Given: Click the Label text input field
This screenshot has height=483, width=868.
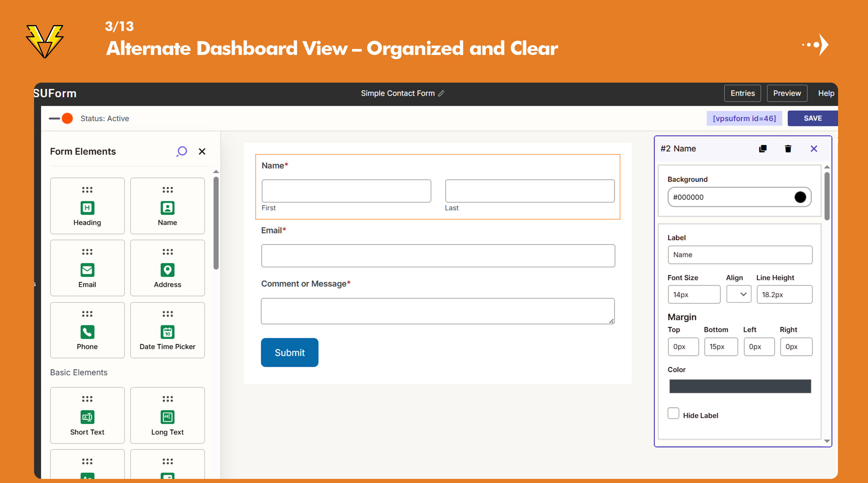Looking at the screenshot, I should 740,255.
